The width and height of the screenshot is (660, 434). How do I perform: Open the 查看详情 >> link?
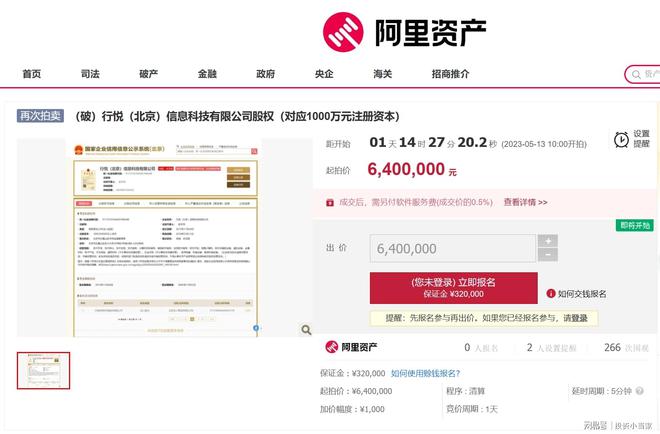click(x=525, y=202)
